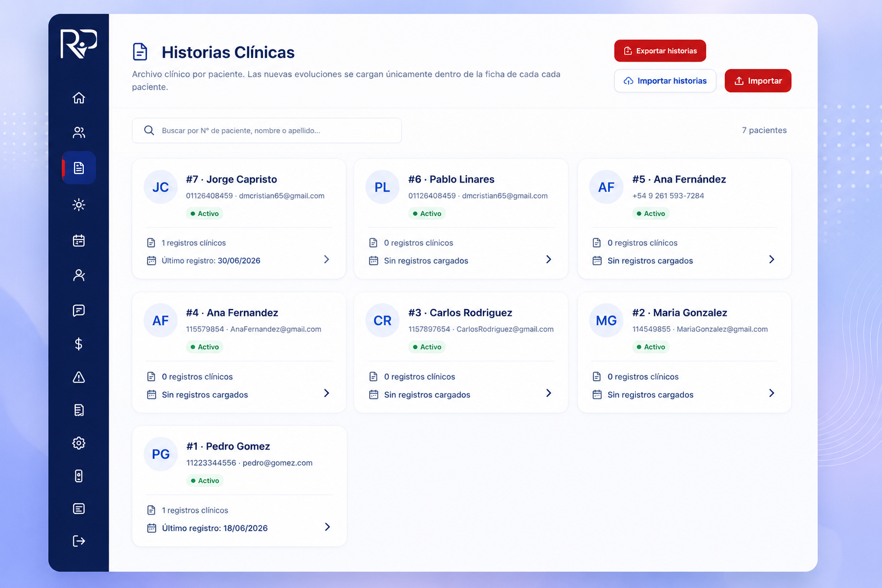Click the PG avatar of Pedro Gomez
Viewport: 882px width, 588px height.
(x=161, y=454)
